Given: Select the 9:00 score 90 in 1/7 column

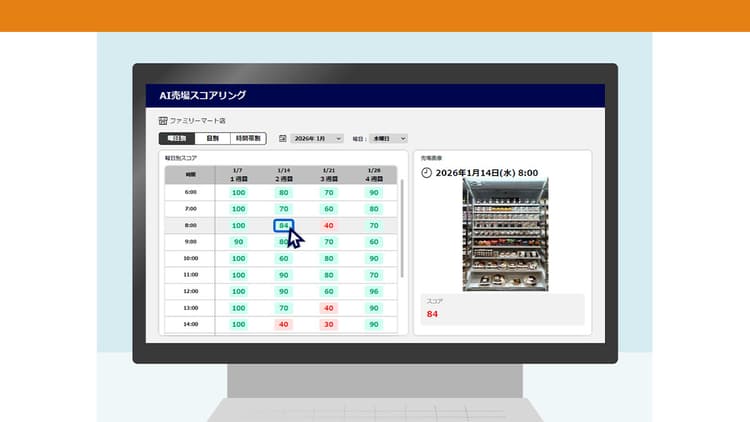Looking at the screenshot, I should coord(238,242).
